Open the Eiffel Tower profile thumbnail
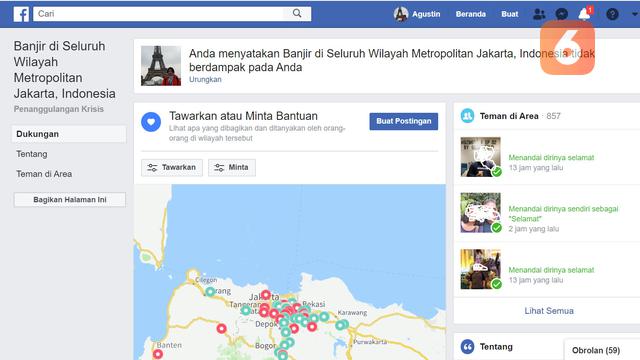 coord(161,66)
